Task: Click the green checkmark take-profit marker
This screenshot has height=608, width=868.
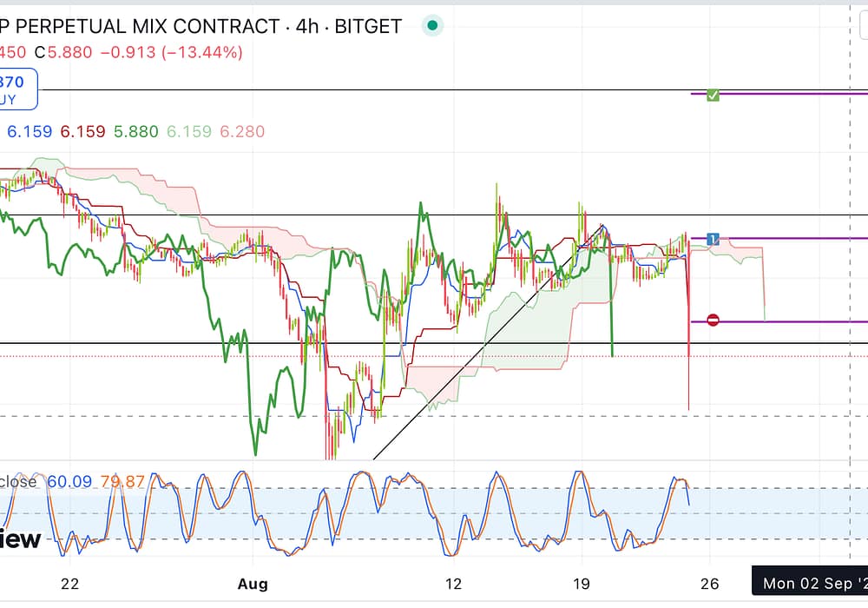Action: pos(713,94)
